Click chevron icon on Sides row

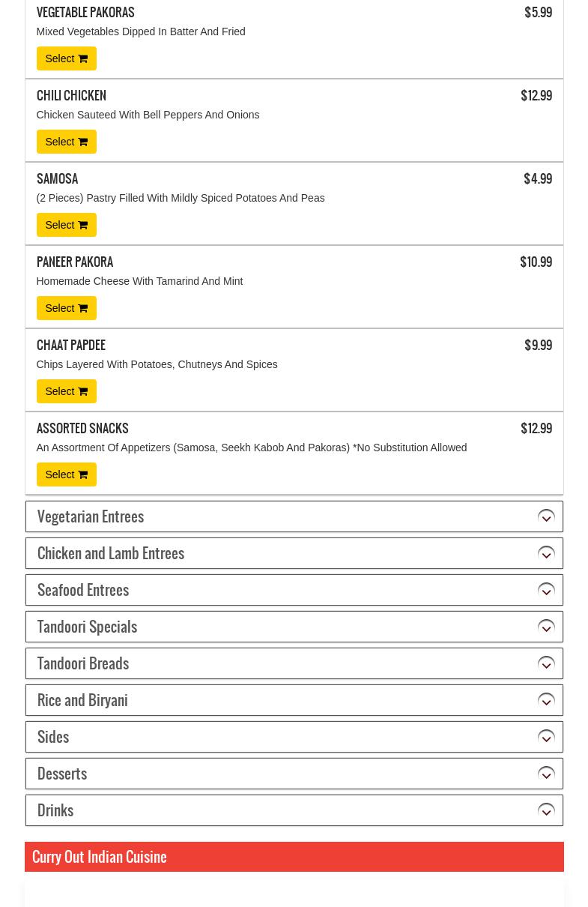(x=546, y=737)
